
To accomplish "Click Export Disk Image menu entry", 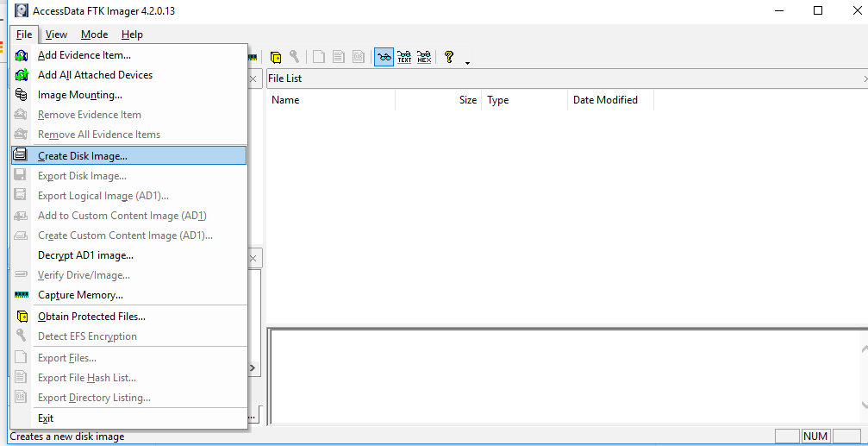I will pos(128,176).
